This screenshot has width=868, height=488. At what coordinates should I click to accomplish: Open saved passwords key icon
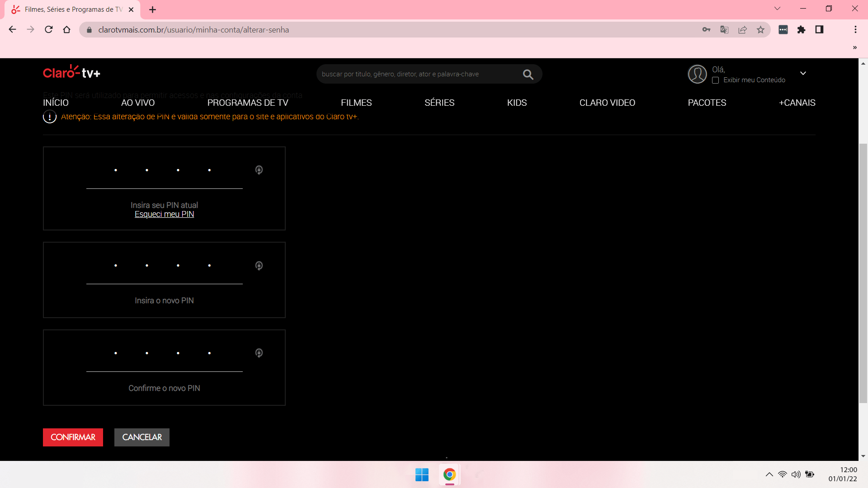point(706,29)
